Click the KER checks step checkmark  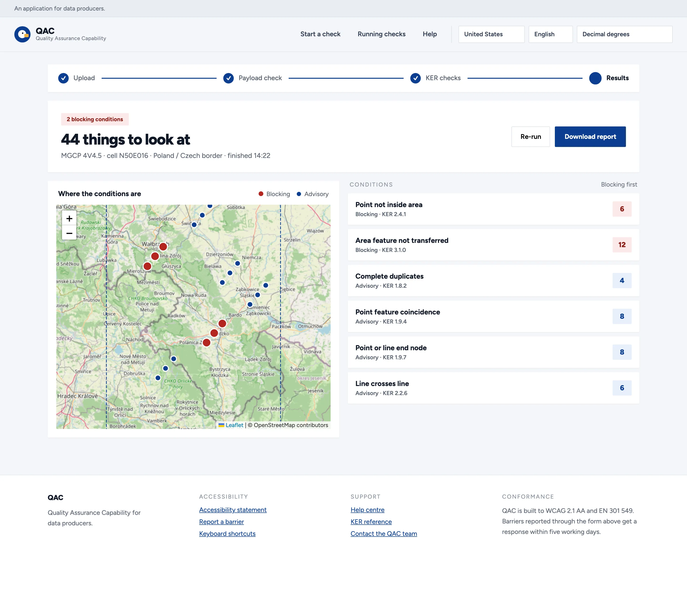point(415,78)
